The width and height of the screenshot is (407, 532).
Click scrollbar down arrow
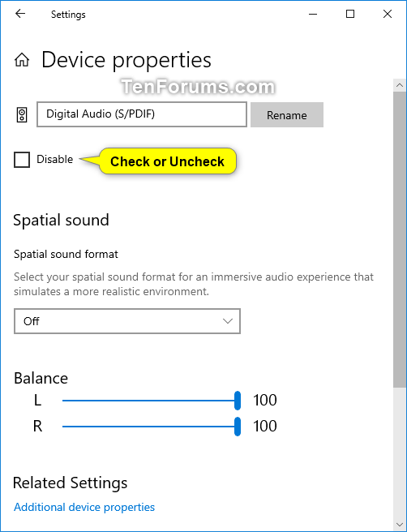pos(400,525)
